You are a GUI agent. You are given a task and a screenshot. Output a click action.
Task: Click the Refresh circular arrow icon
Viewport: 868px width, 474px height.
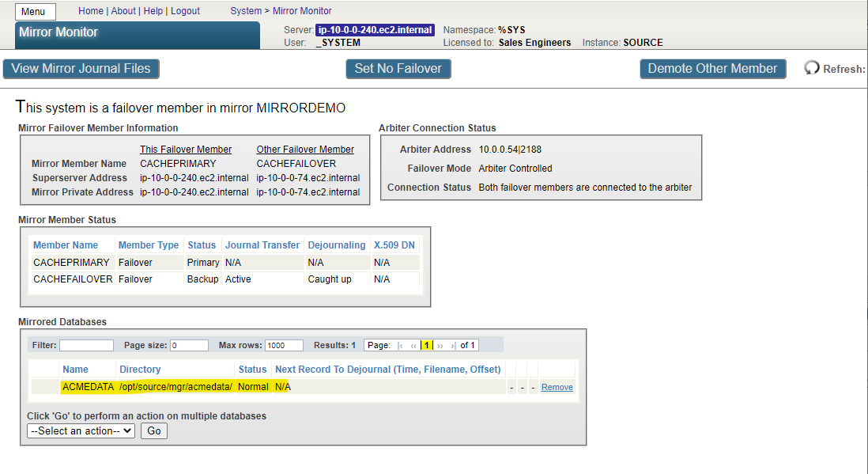pyautogui.click(x=811, y=68)
